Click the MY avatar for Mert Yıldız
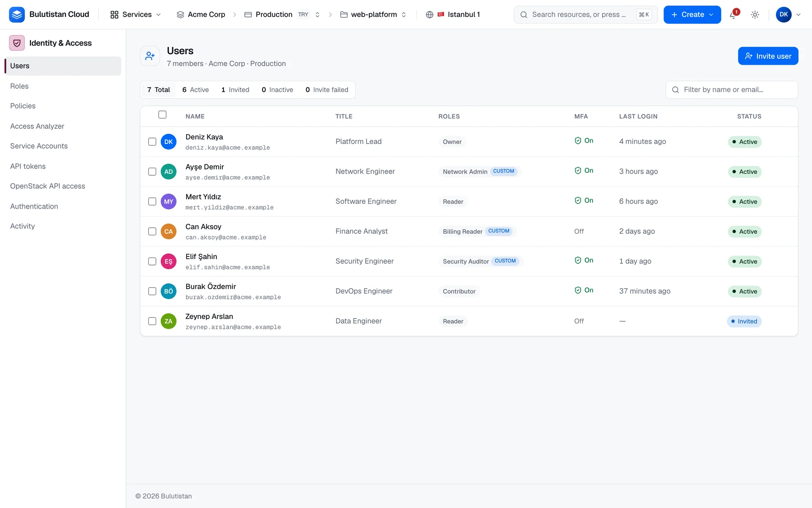 pyautogui.click(x=168, y=202)
